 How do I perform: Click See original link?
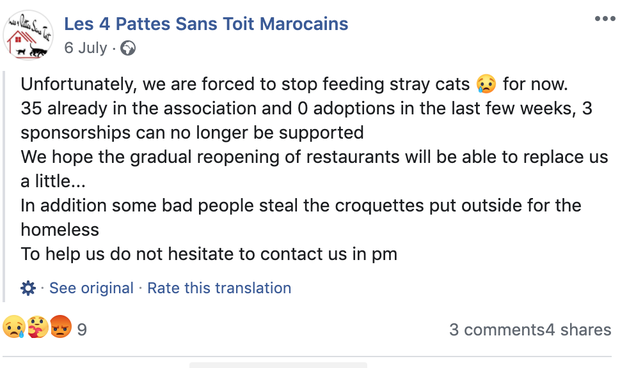click(x=91, y=288)
